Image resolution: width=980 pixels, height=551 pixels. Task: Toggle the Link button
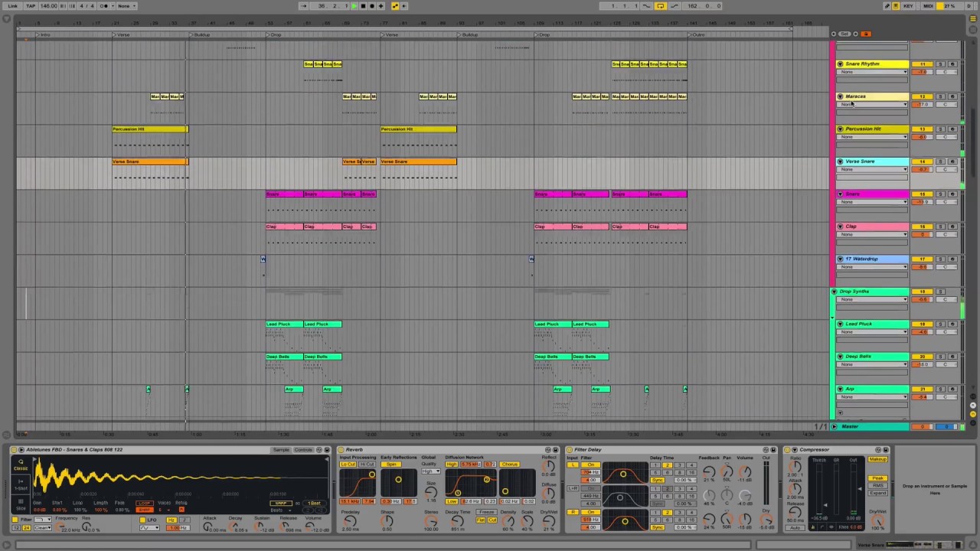point(12,6)
